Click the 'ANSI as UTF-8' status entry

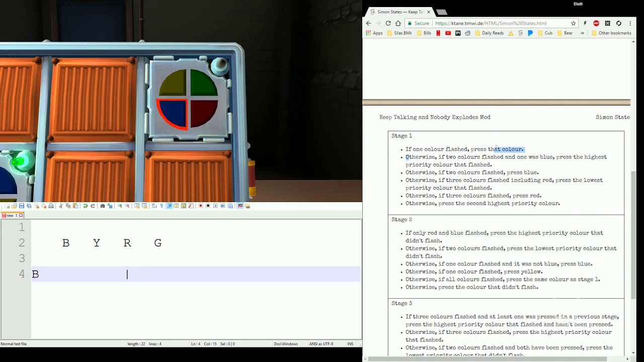coord(321,344)
